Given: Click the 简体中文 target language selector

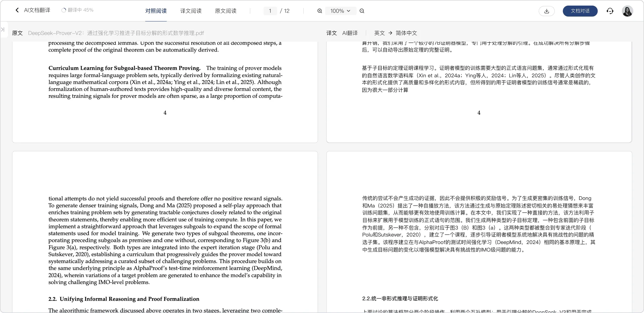Looking at the screenshot, I should [406, 33].
